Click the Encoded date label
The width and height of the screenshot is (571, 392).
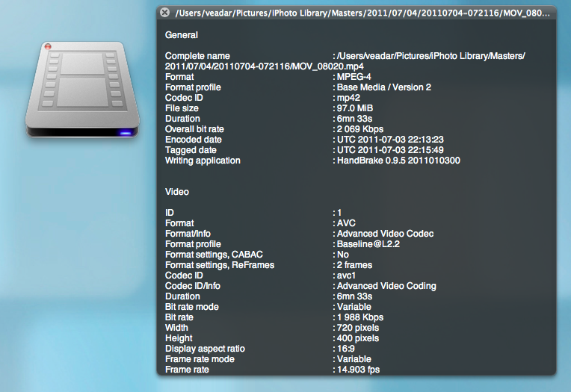(194, 140)
